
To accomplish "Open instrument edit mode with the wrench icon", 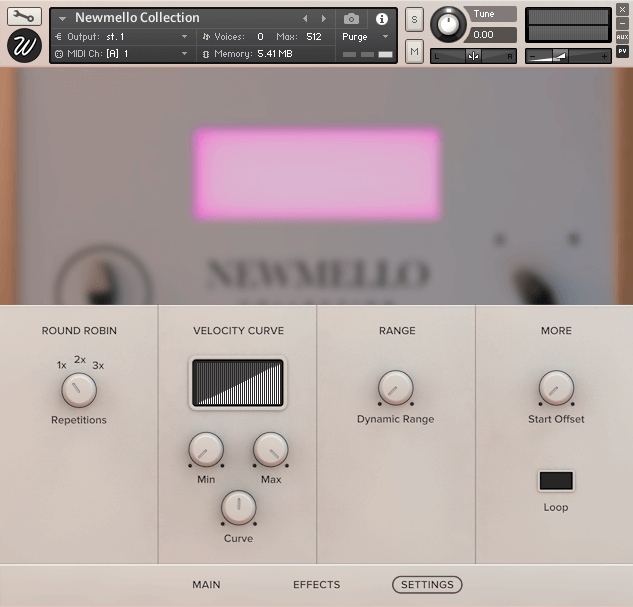I will click(24, 16).
